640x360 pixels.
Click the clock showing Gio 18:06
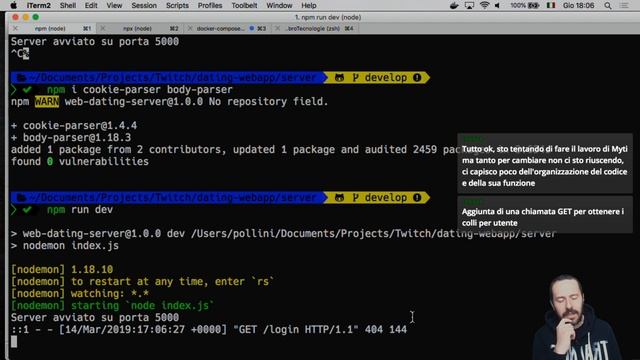pyautogui.click(x=578, y=5)
